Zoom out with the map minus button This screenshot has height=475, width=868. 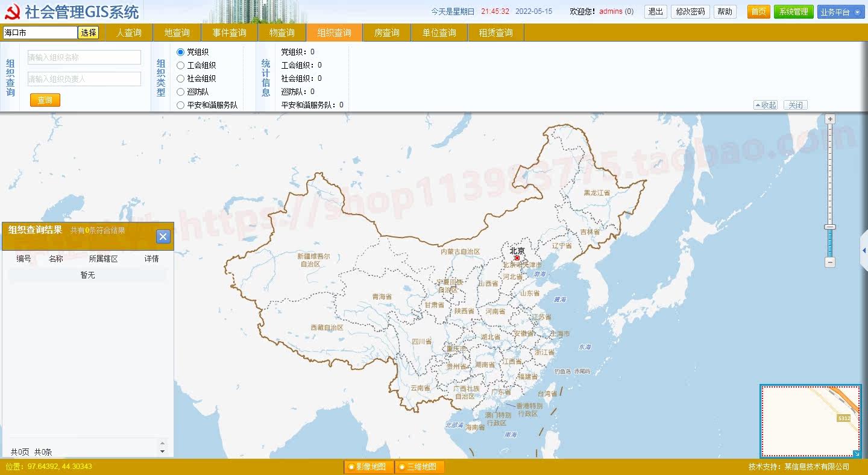(830, 262)
